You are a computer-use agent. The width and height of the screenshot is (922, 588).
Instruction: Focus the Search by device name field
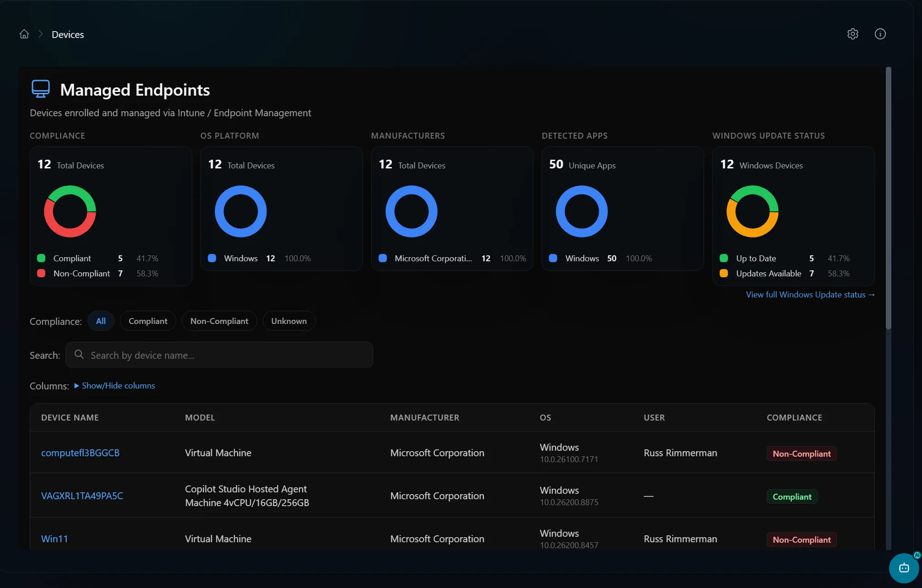tap(219, 355)
